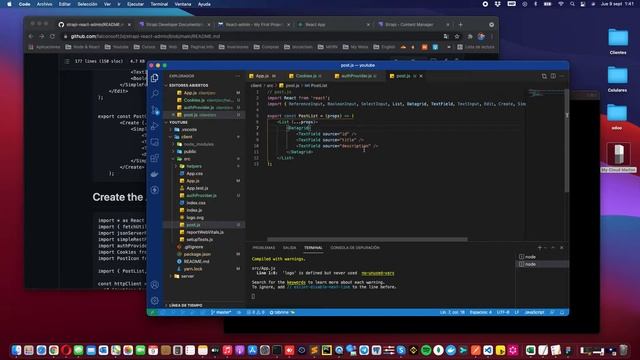Bookmark the page with Chrome's star icon
This screenshot has height=360, width=640.
click(457, 36)
